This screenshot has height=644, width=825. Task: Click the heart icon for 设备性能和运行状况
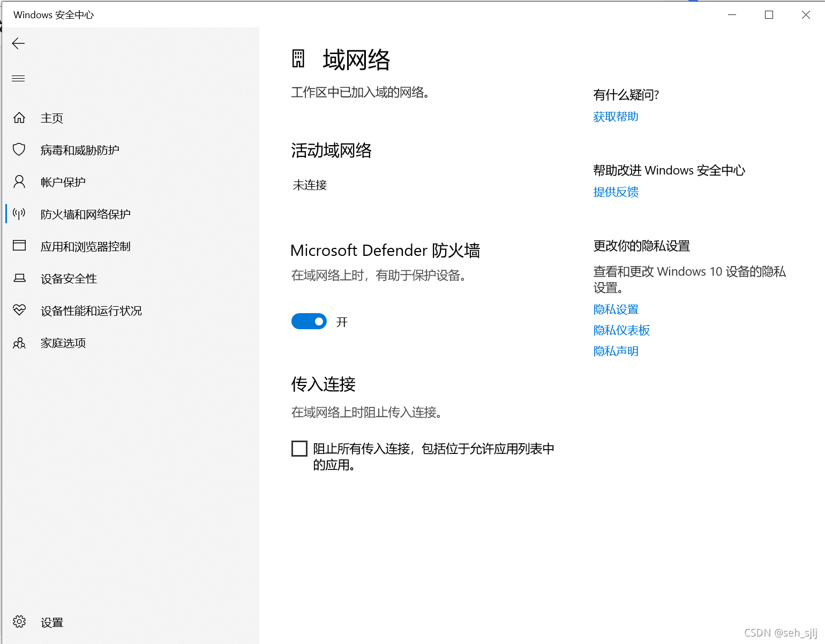pyautogui.click(x=19, y=310)
